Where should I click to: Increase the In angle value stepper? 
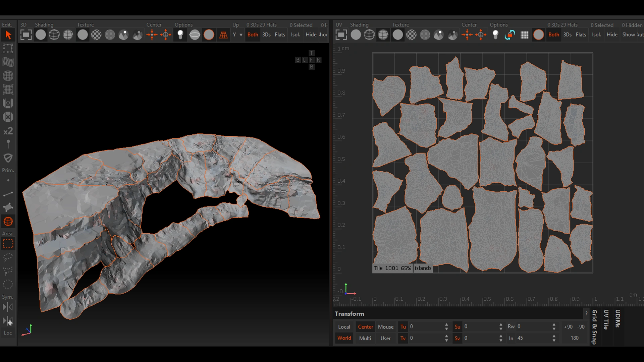(554, 336)
